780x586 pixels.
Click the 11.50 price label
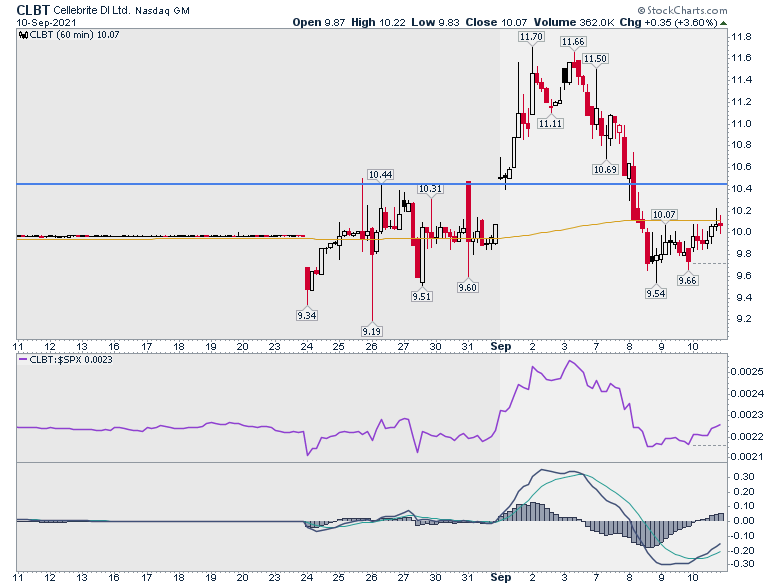595,59
